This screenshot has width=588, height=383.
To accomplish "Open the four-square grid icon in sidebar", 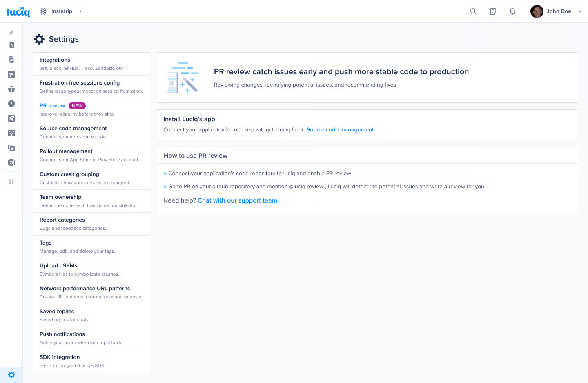I will 11,182.
